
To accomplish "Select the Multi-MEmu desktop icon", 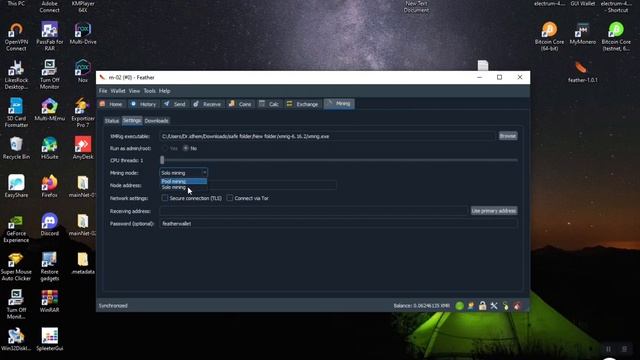I will [x=49, y=110].
